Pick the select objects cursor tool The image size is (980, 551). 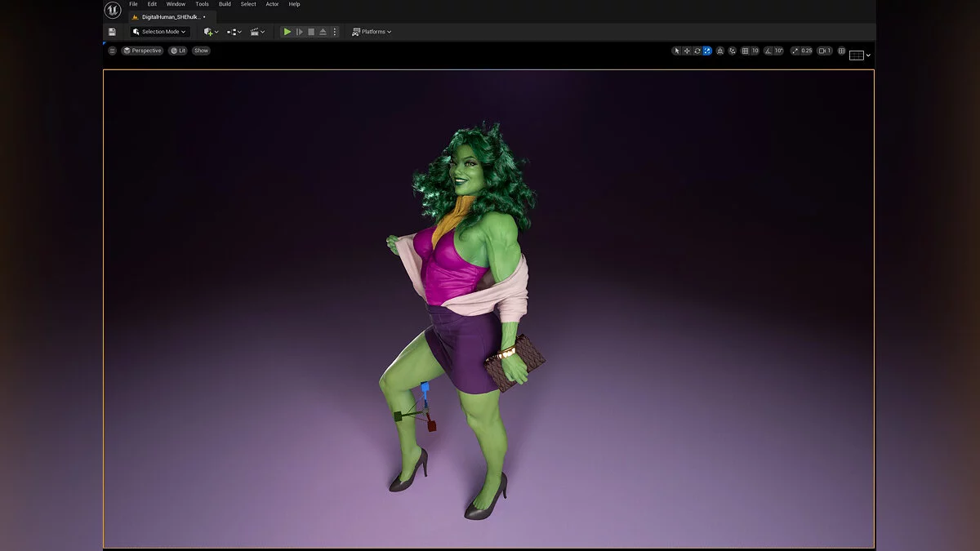point(676,51)
